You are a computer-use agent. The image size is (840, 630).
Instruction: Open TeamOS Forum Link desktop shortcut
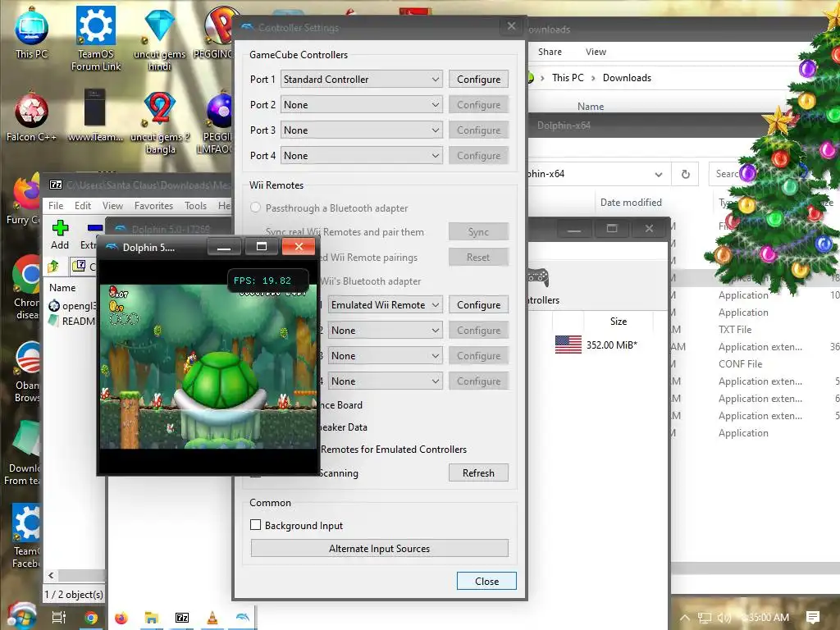click(x=96, y=39)
